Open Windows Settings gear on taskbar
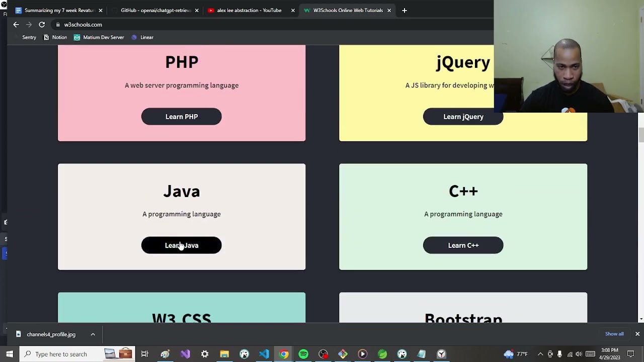Image resolution: width=644 pixels, height=362 pixels. click(x=205, y=354)
